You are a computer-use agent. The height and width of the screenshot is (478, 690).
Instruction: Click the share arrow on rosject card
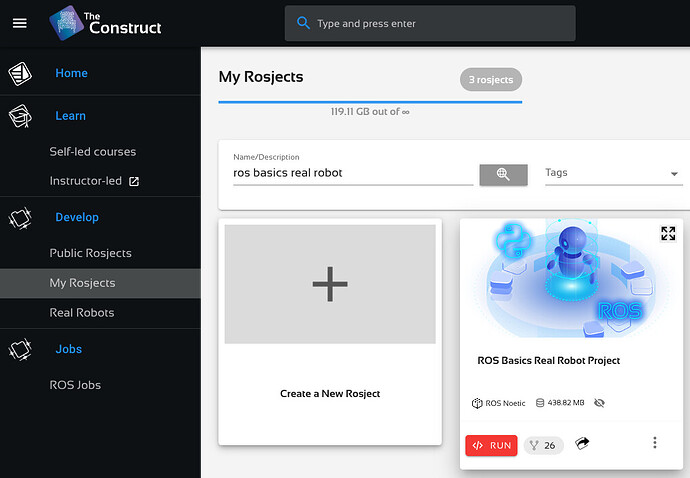point(582,443)
